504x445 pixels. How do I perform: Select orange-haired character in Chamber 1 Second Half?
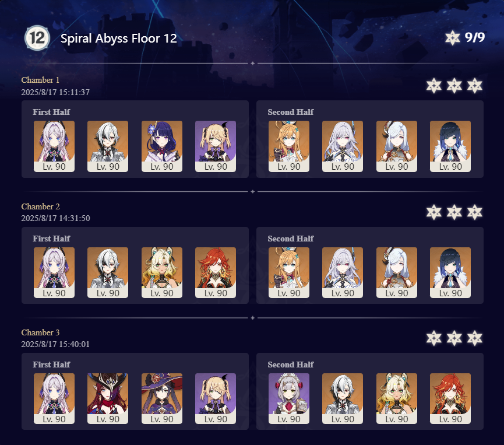[x=289, y=146]
